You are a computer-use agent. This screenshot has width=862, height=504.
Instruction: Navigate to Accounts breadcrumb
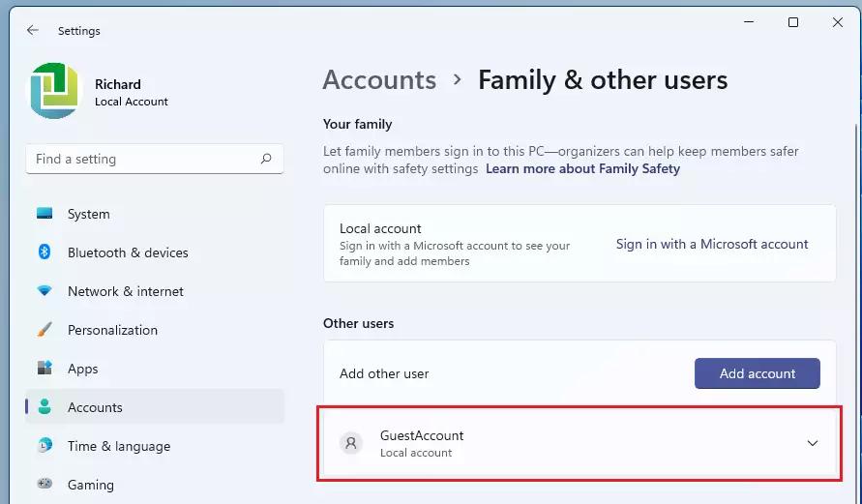379,79
